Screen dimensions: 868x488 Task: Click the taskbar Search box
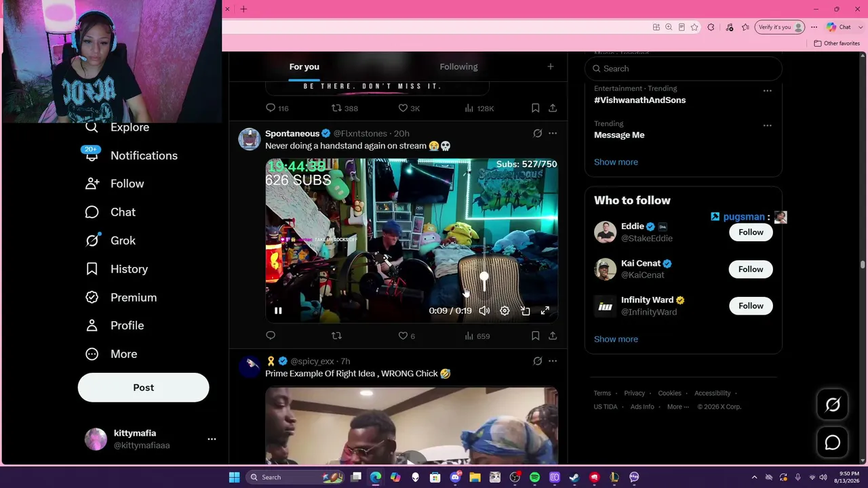pyautogui.click(x=294, y=477)
